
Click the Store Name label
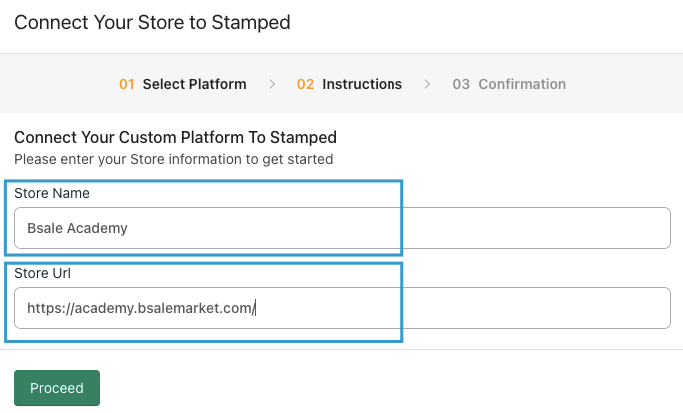[52, 192]
